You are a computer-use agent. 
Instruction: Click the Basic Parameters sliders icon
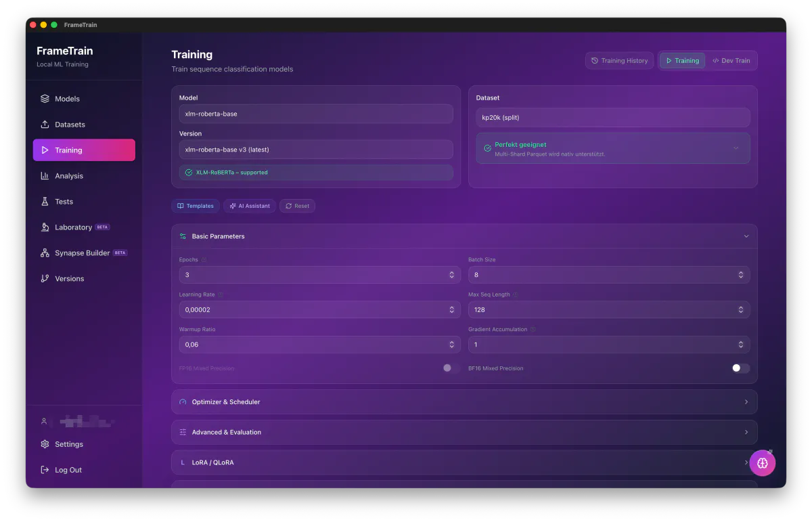click(183, 236)
